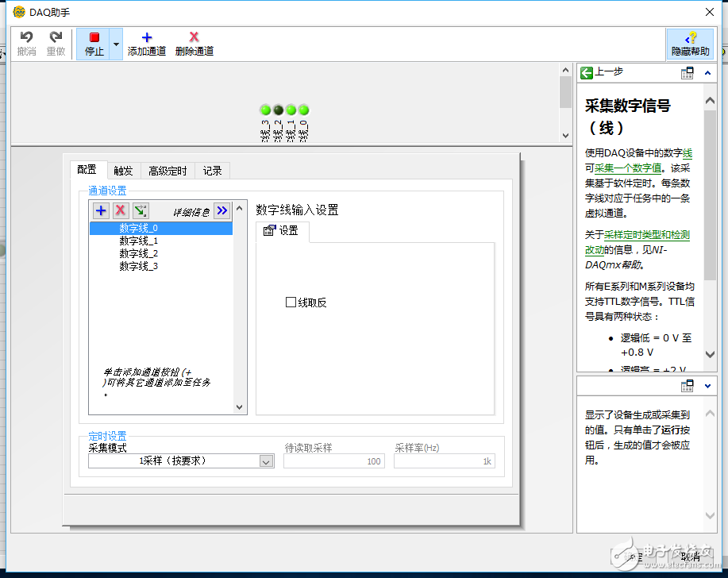
Task: Click the blue plus add channel button in channel list
Action: coord(101,210)
